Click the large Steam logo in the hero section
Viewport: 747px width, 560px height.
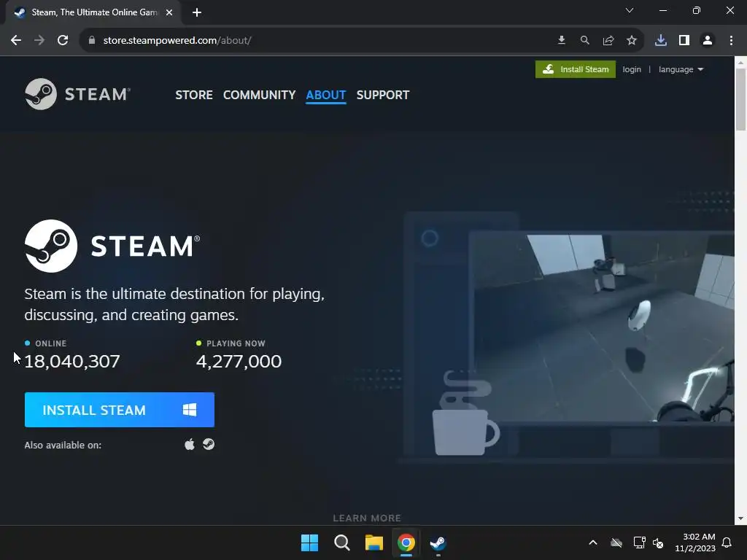coord(112,246)
